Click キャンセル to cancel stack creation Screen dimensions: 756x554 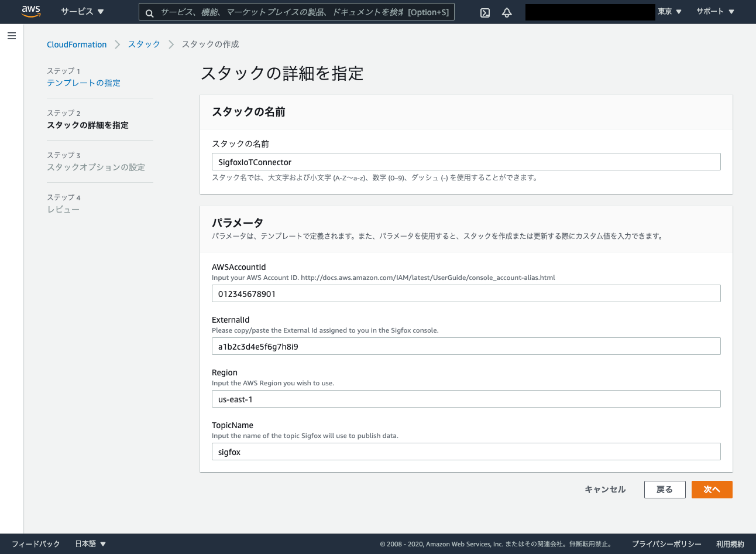tap(604, 489)
